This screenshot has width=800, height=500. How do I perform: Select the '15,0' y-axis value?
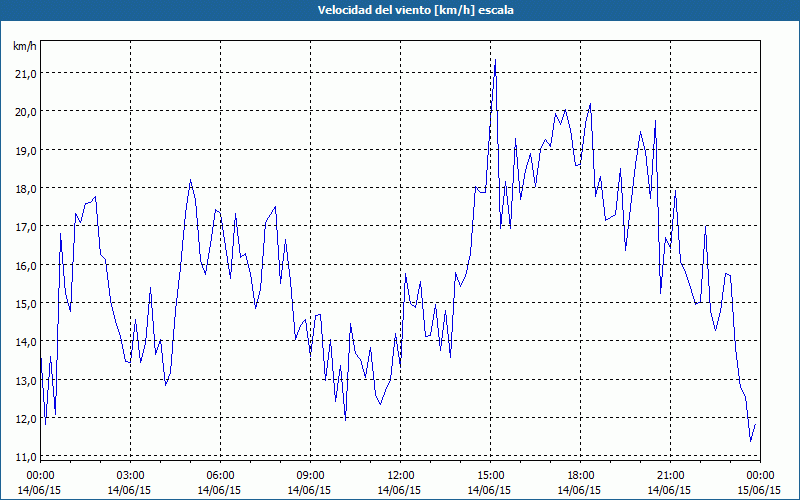[26, 304]
